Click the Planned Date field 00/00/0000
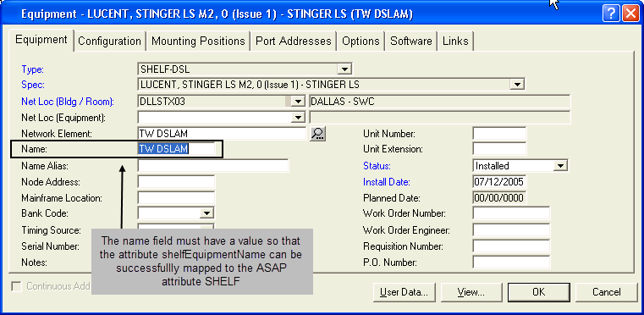This screenshot has height=315, width=644. pyautogui.click(x=499, y=197)
